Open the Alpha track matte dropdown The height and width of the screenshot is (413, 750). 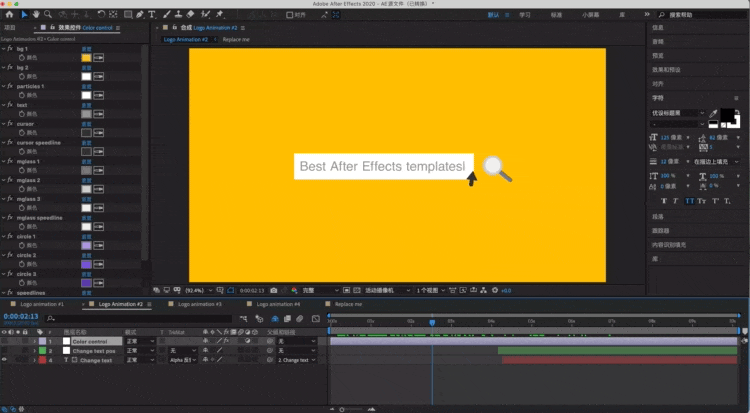tap(183, 360)
